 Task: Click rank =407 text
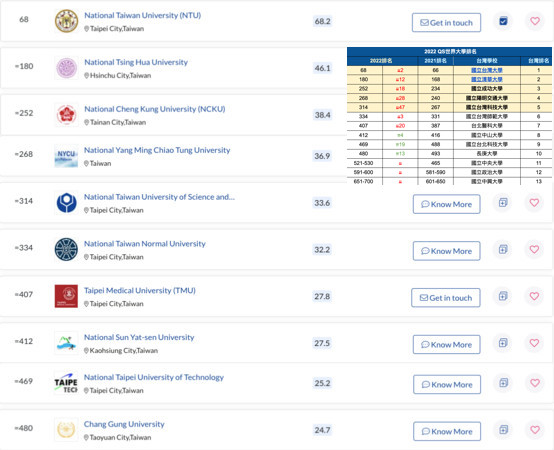(24, 295)
